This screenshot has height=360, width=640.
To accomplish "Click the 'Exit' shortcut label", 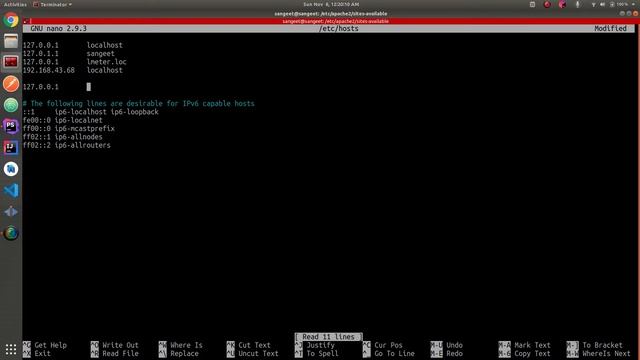I will (42, 353).
